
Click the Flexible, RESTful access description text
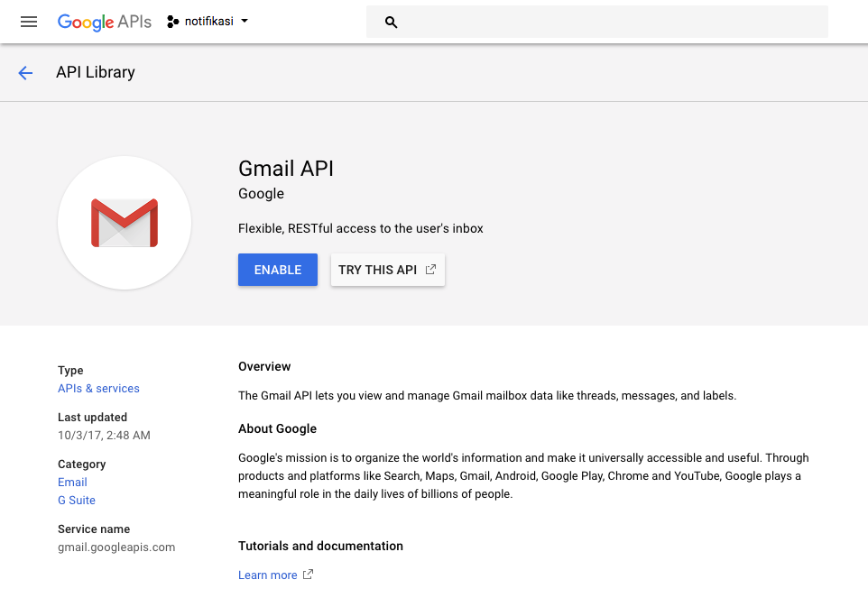(360, 228)
